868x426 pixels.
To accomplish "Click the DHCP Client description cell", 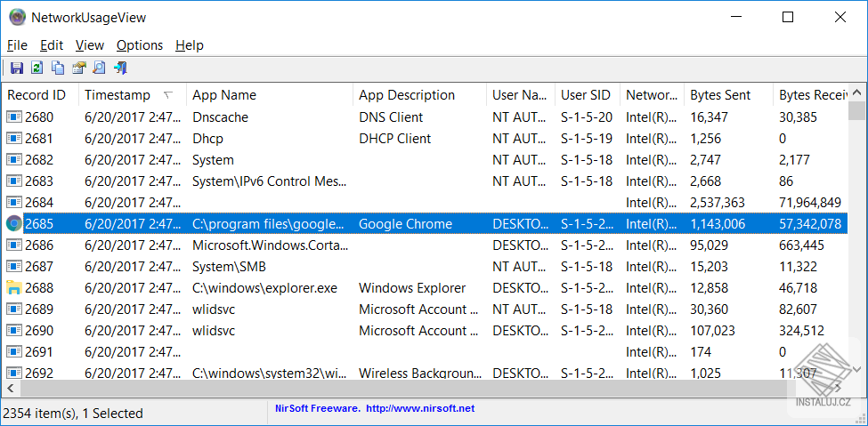I will (394, 139).
